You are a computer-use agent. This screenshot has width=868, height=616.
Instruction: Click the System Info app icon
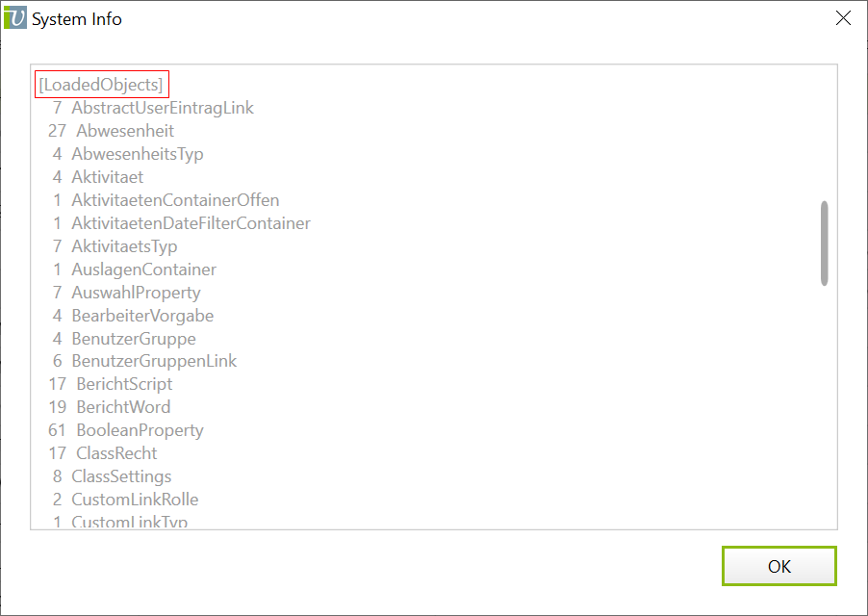pos(16,18)
